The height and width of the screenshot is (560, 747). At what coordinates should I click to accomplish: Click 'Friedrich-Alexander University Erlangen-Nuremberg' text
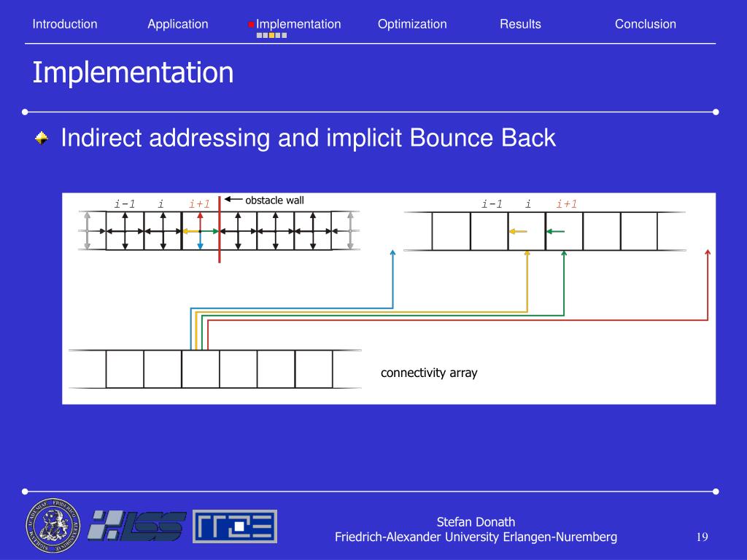pyautogui.click(x=476, y=537)
